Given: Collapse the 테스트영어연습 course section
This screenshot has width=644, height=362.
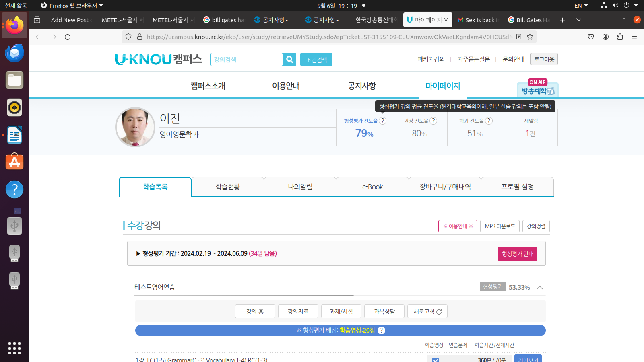Looking at the screenshot, I should coord(540,288).
